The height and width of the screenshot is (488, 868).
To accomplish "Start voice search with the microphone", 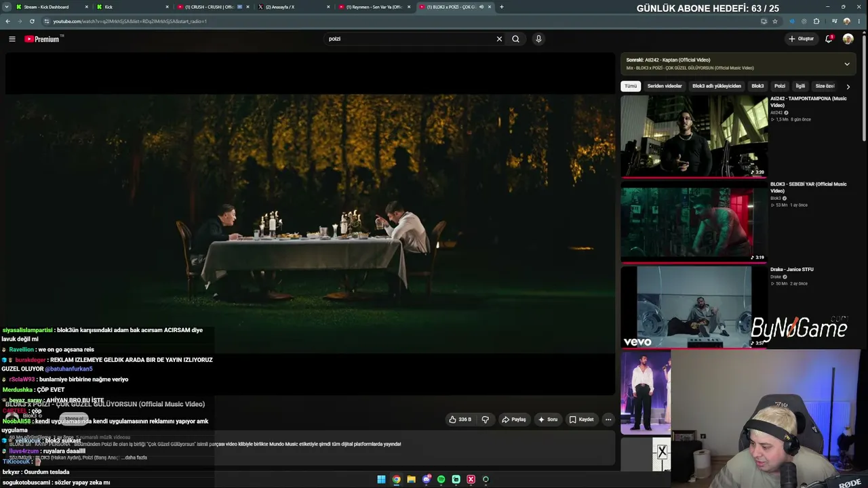I will [538, 39].
